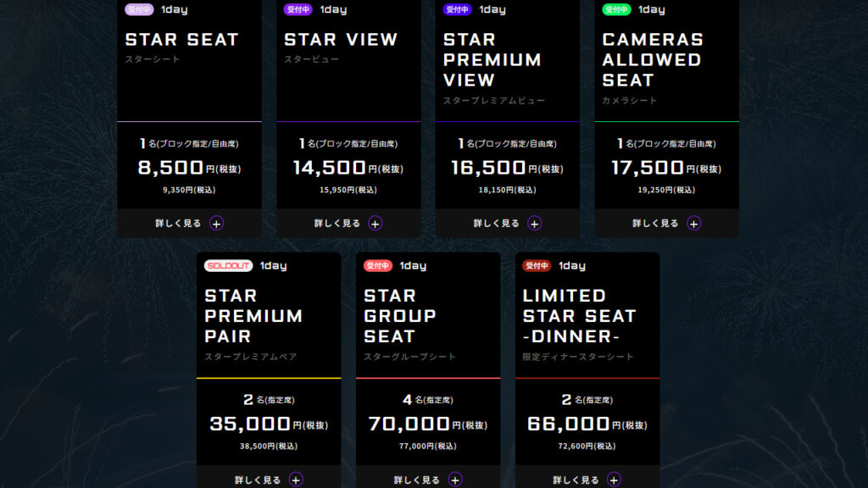The height and width of the screenshot is (488, 868).
Task: Open 詳しく見る for the 17,500 yen camera seat
Action: tap(656, 224)
